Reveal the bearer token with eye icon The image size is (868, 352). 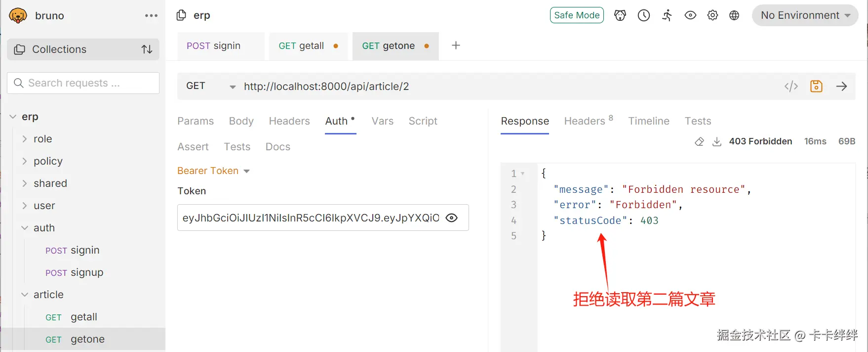pos(451,218)
